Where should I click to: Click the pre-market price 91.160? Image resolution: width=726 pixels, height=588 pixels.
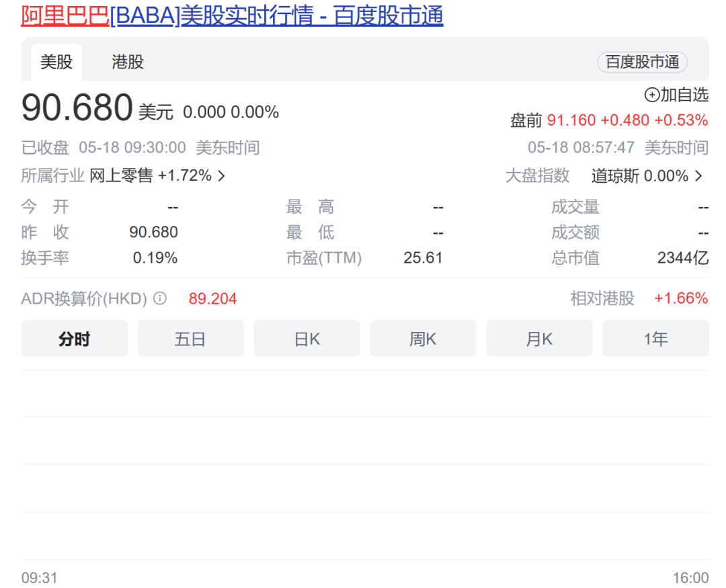pos(571,120)
